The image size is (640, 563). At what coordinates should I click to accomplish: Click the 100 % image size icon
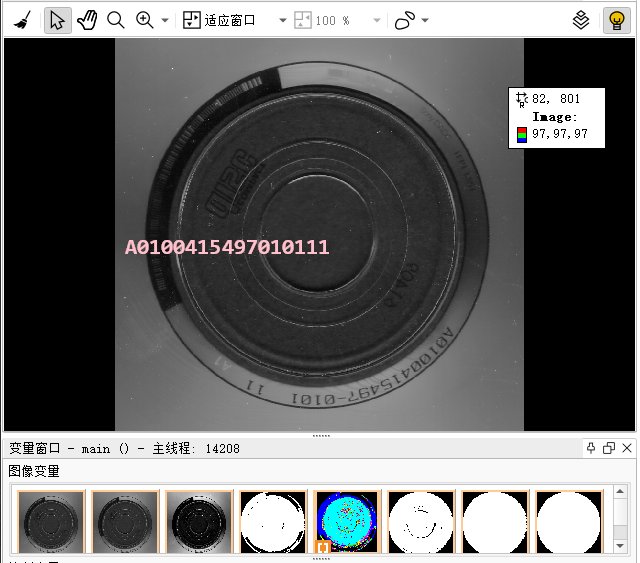(x=303, y=20)
